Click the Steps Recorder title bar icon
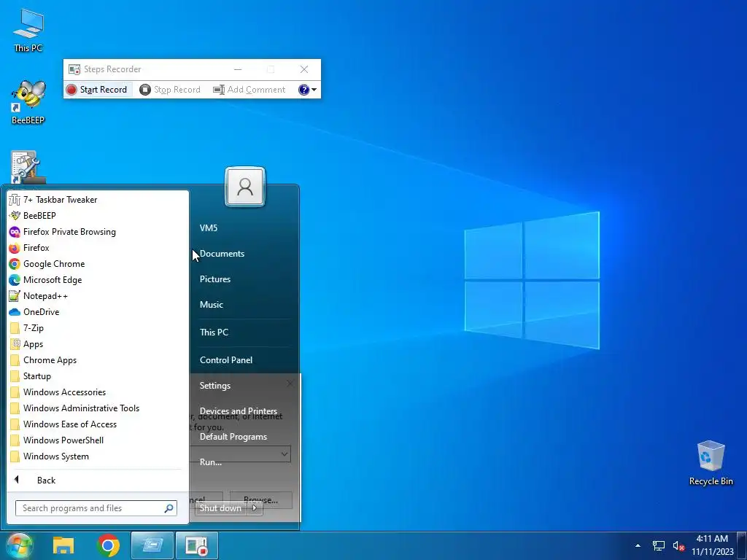This screenshot has height=560, width=747. click(x=74, y=69)
